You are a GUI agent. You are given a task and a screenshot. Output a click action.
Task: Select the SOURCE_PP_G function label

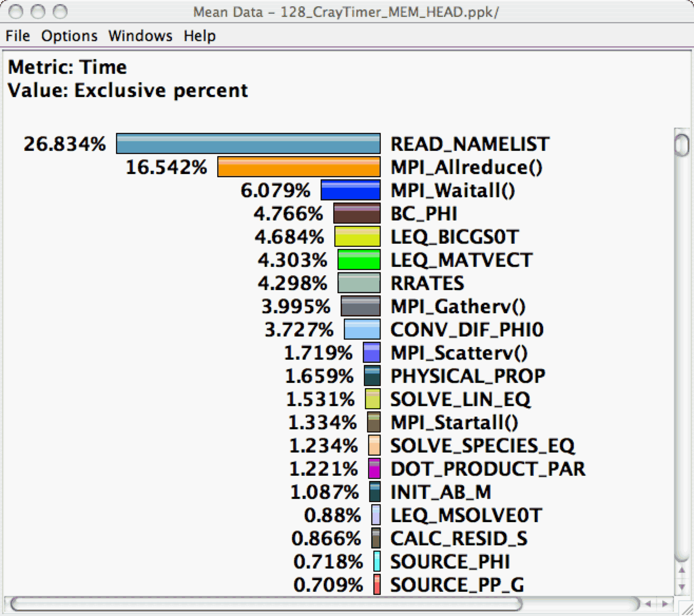pos(457,585)
